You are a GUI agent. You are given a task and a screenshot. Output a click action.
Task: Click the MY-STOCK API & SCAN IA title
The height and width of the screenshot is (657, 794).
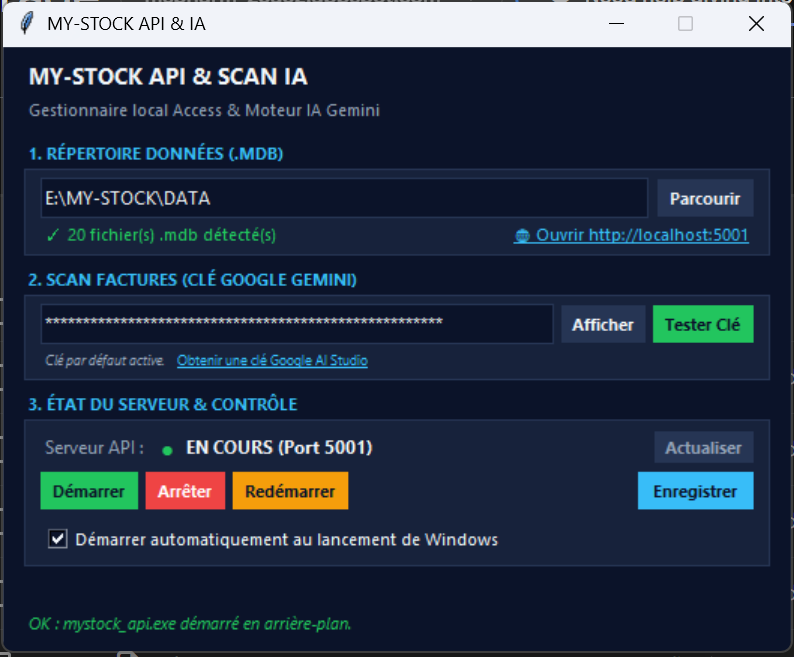(x=168, y=77)
